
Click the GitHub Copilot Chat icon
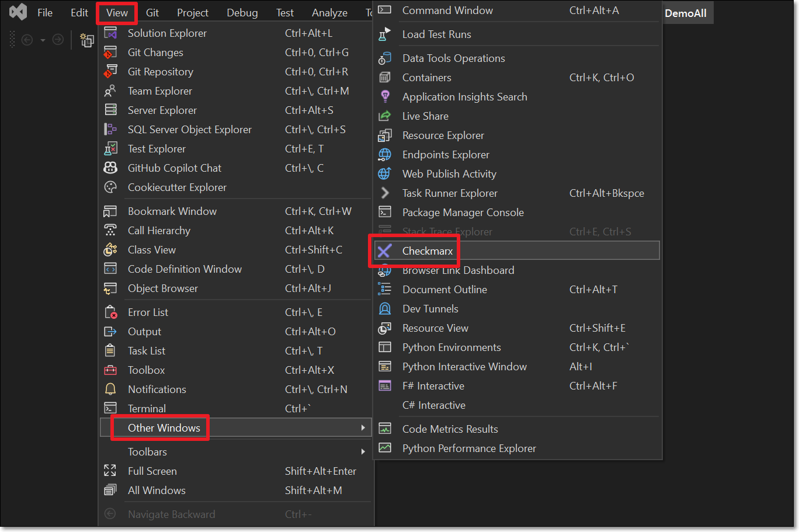tap(110, 168)
